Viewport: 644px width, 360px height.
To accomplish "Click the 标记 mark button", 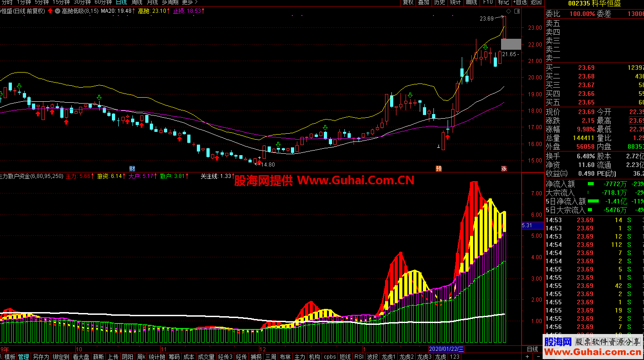I will pyautogui.click(x=503, y=2).
